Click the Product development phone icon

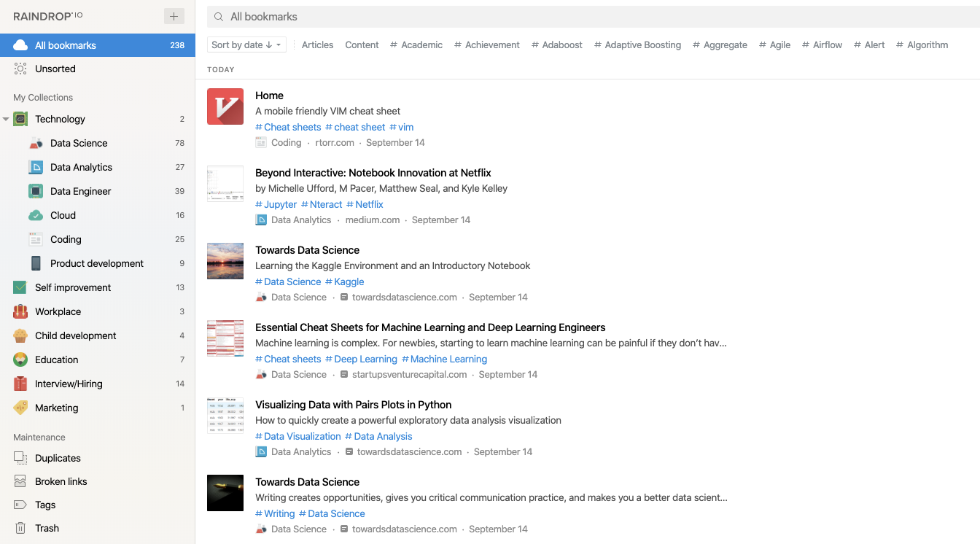tap(36, 263)
